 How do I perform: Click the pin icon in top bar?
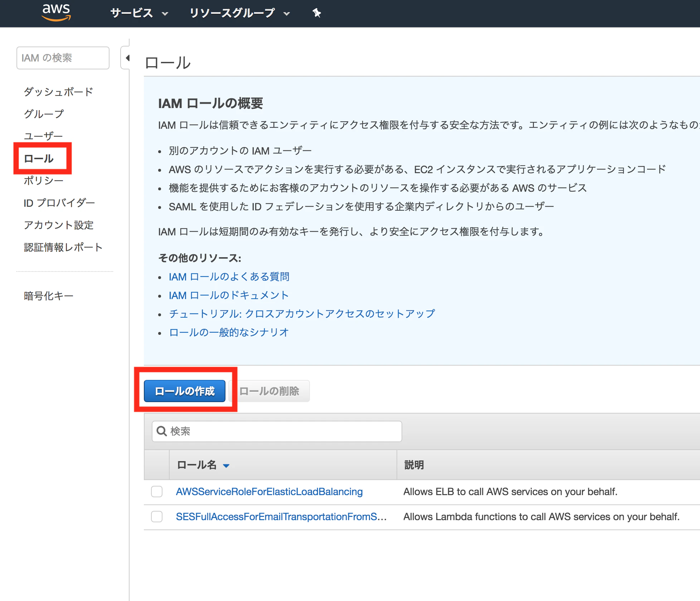pyautogui.click(x=317, y=13)
